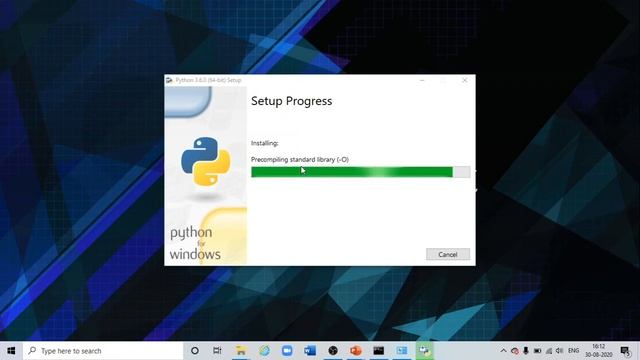Viewport: 640px width, 360px height.
Task: Click the 'Precompiling standard library' status text
Action: coord(300,160)
